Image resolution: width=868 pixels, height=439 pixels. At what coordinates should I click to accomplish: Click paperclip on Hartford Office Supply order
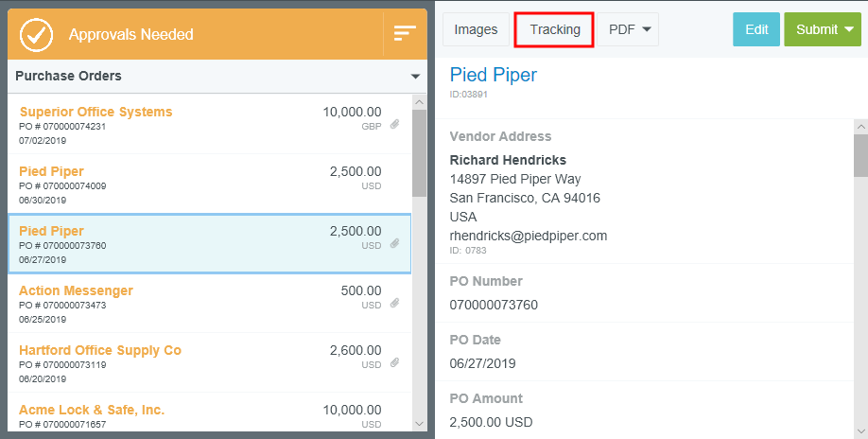tap(395, 363)
